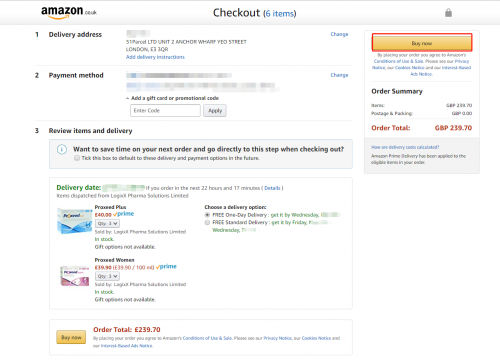Screen dimensions: 500x360
Task: Click the Prime badge next to Proxeed Women
Action: 166,267
